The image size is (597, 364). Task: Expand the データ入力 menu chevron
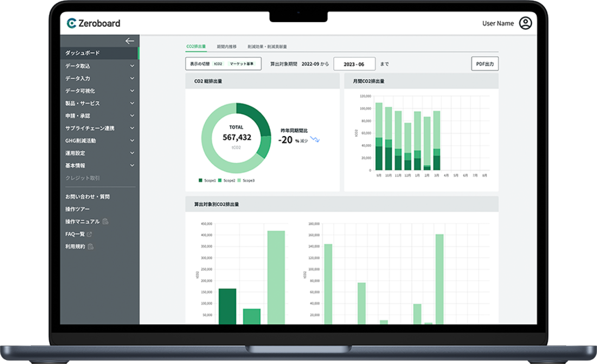click(x=132, y=78)
